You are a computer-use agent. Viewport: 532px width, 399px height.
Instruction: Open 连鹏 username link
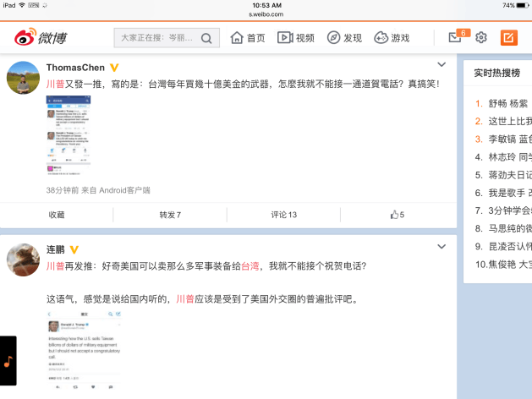[55, 250]
